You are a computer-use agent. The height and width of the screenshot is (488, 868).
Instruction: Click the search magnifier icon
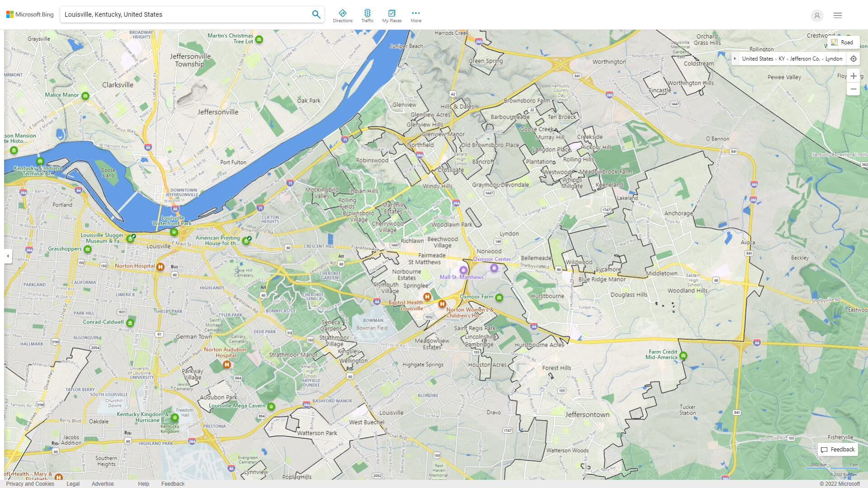tap(316, 14)
